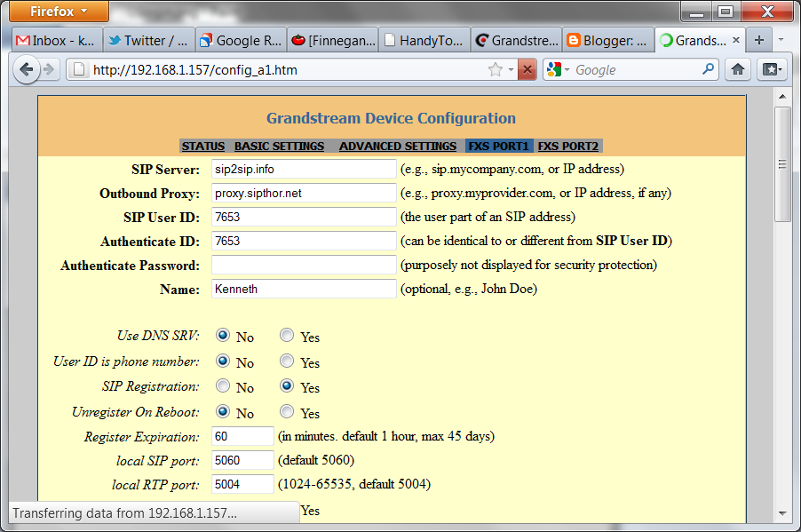This screenshot has height=532, width=801.
Task: Click the Grandstream Device Configuration heading
Action: point(391,118)
